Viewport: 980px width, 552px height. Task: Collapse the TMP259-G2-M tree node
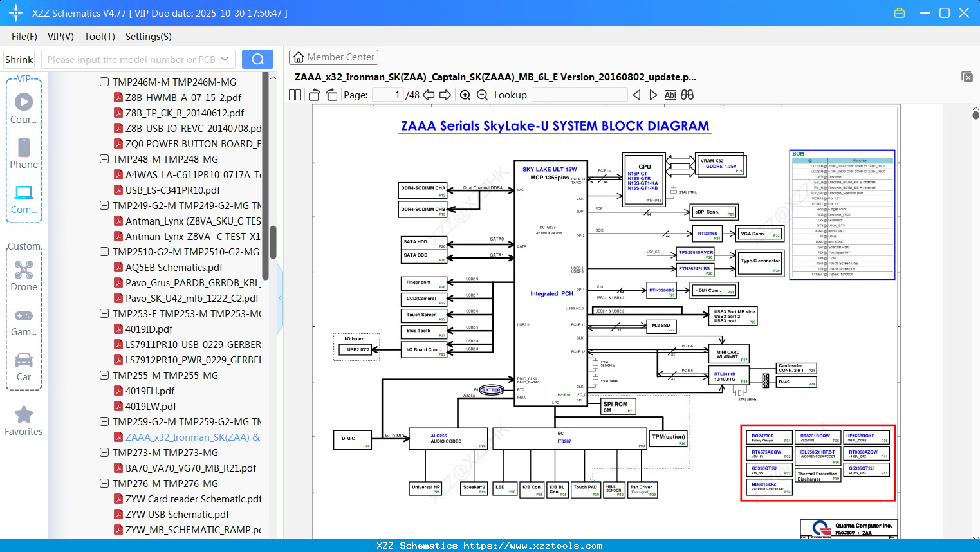(x=104, y=421)
